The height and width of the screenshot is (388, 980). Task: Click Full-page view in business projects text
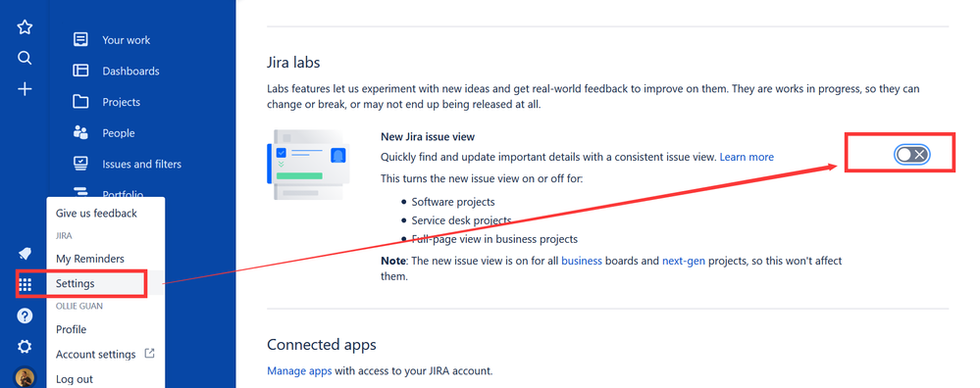click(x=494, y=239)
